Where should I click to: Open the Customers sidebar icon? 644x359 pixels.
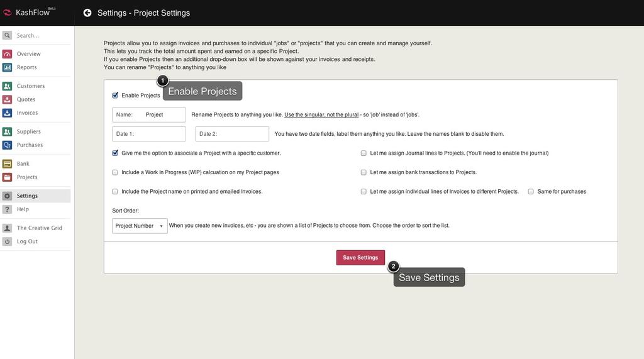(x=7, y=86)
